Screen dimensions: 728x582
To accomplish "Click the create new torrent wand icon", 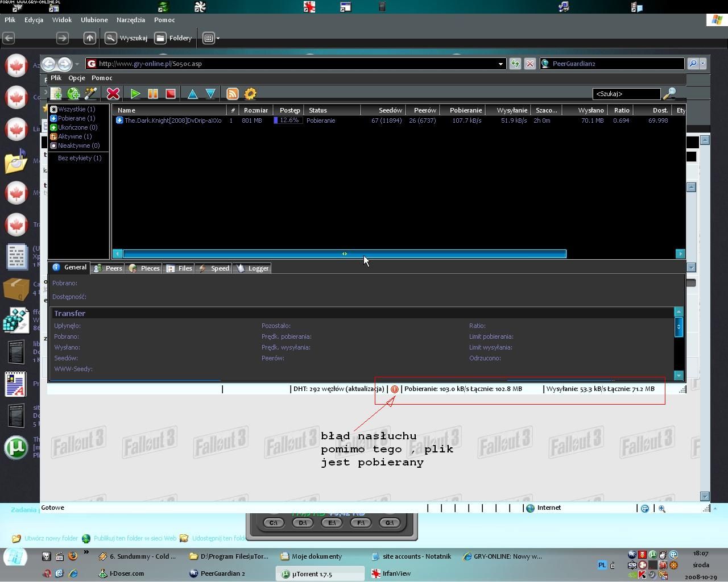I will [91, 94].
